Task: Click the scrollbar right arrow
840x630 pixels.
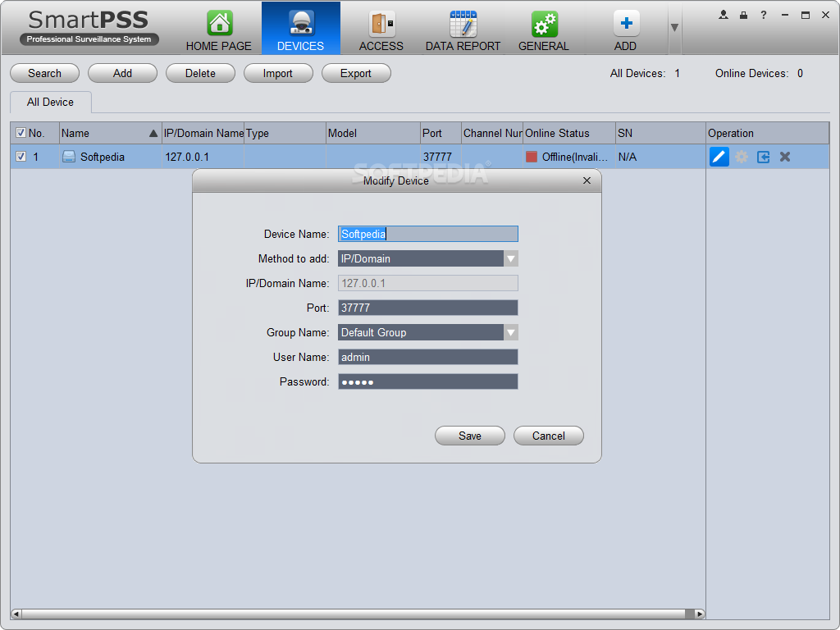Action: [700, 614]
